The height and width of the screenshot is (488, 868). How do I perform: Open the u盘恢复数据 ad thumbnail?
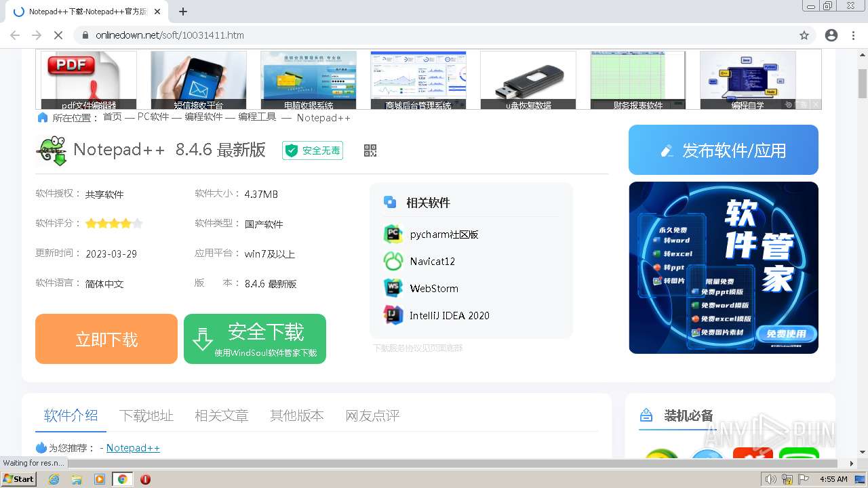[x=528, y=80]
